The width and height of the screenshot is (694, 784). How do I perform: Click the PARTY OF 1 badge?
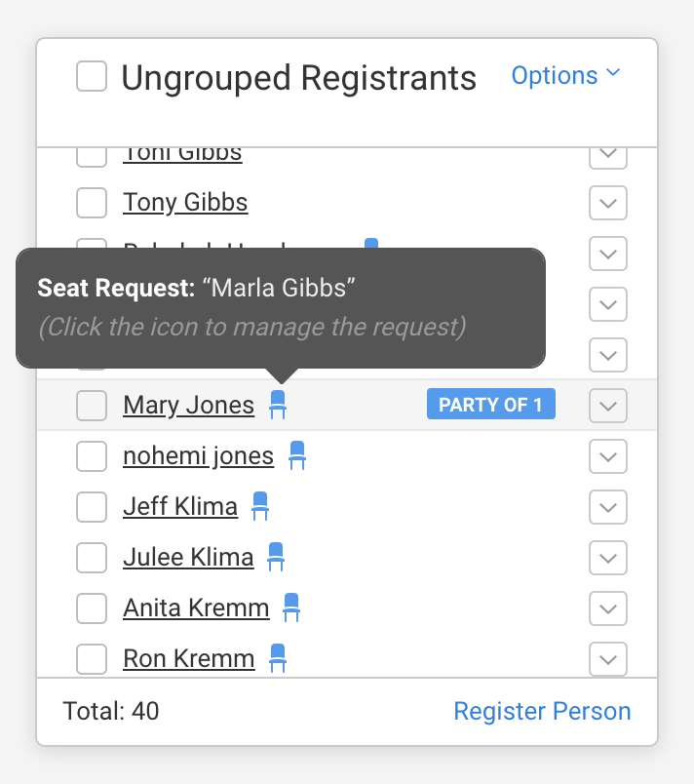(x=490, y=405)
